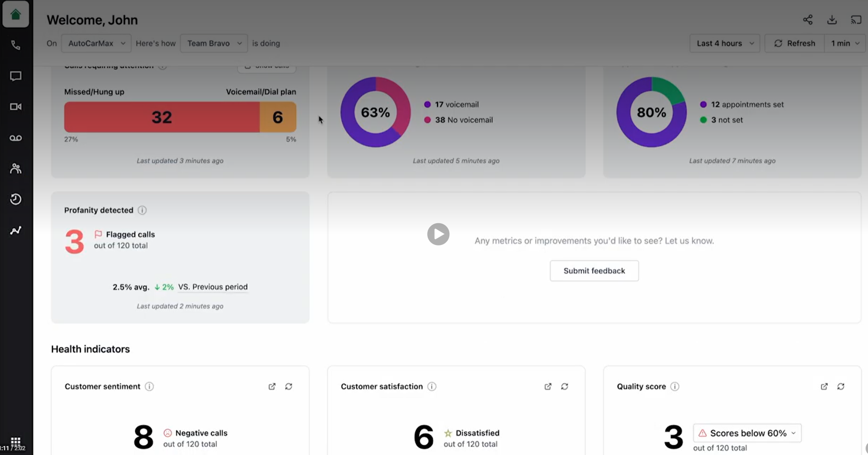The height and width of the screenshot is (455, 868).
Task: Open the chat messages sidebar icon
Action: (16, 76)
